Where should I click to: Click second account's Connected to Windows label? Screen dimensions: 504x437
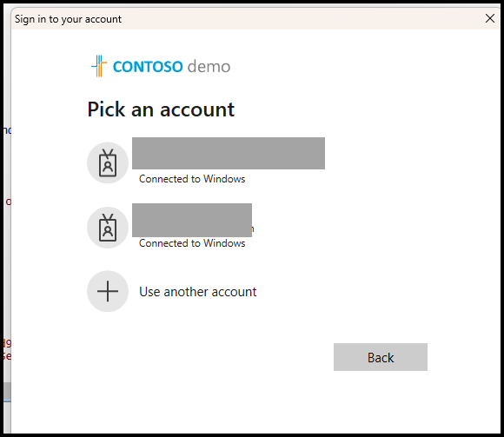[192, 243]
